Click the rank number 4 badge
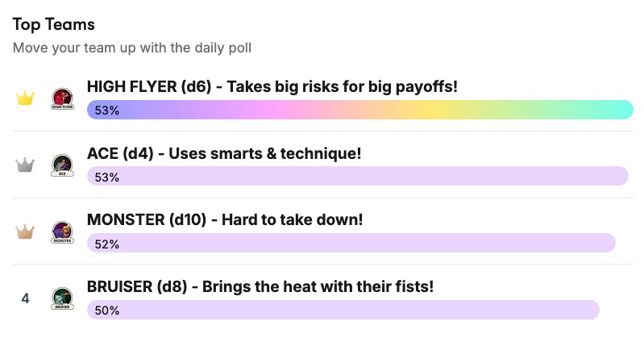This screenshot has width=644, height=338. coord(26,298)
